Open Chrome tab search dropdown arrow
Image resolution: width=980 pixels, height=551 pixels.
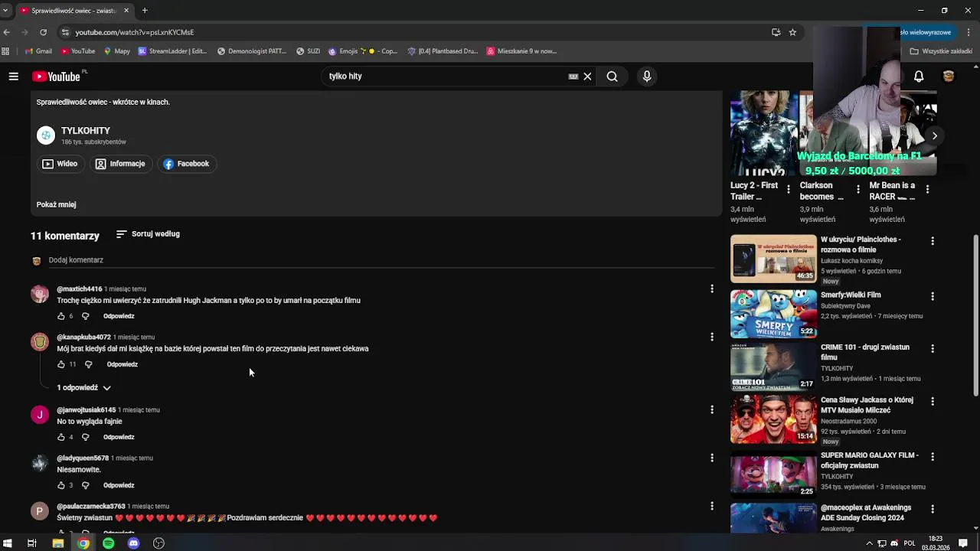point(6,11)
